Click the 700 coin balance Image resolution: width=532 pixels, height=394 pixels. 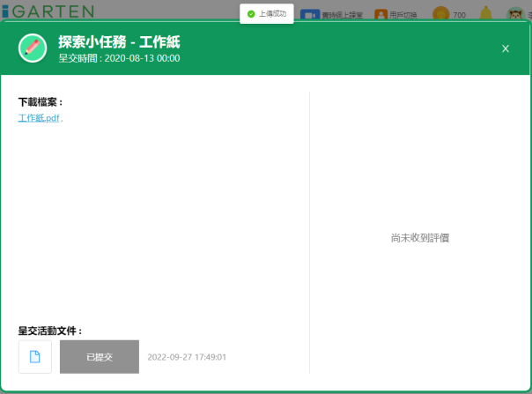459,15
